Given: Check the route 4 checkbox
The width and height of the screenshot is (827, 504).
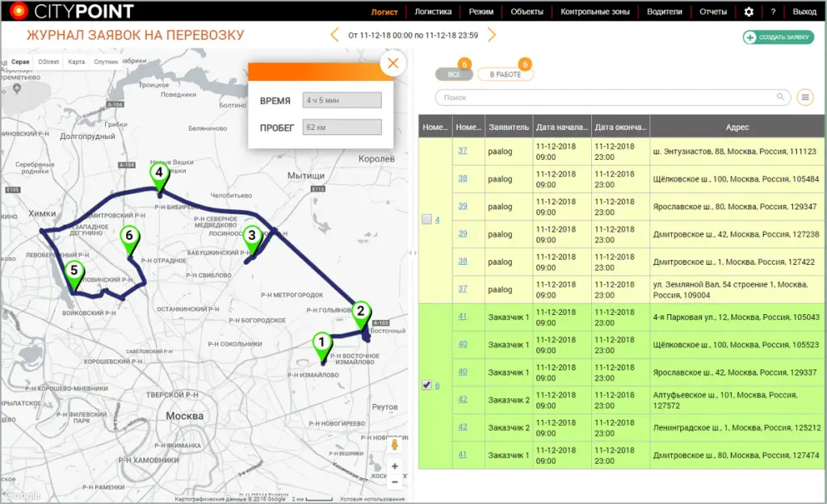Looking at the screenshot, I should [x=426, y=220].
